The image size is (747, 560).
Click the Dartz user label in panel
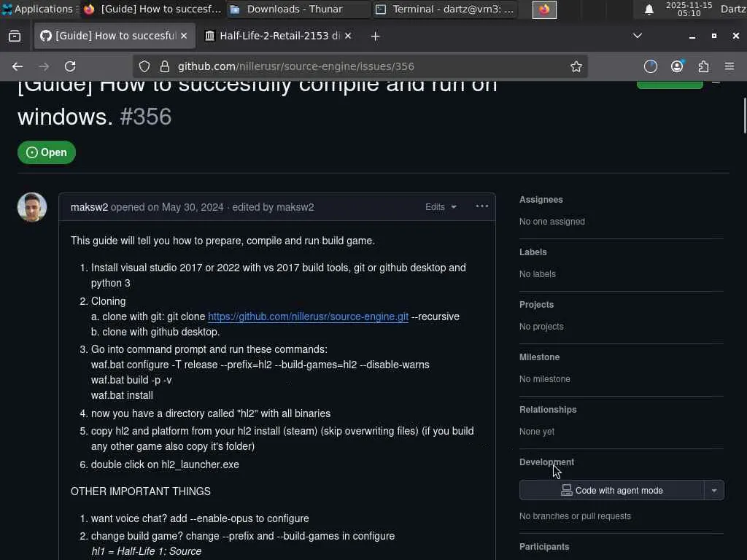click(732, 9)
